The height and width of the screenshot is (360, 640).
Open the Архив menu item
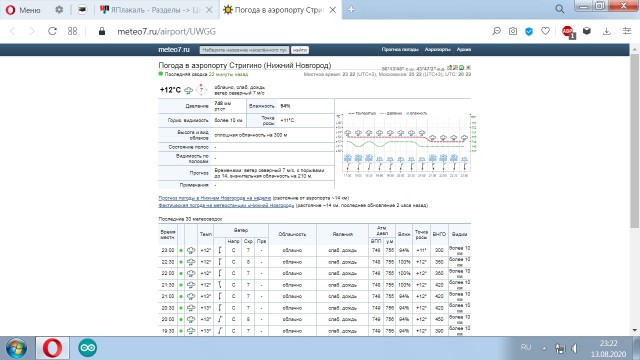[464, 49]
